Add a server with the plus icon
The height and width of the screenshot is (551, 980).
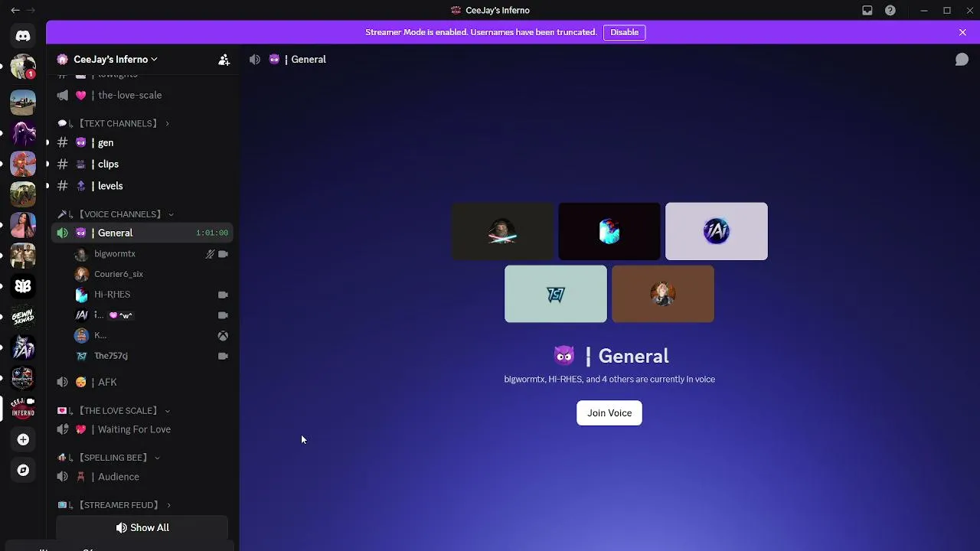23,439
